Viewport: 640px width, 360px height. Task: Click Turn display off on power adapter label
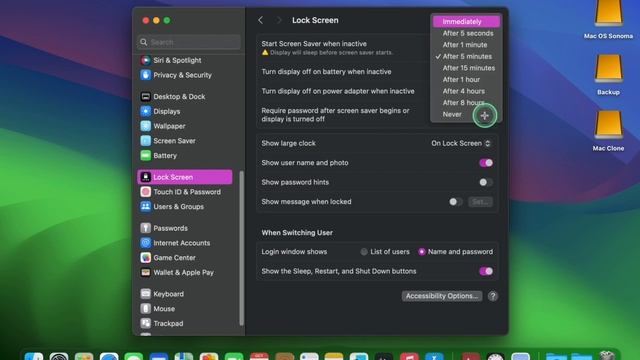point(338,91)
